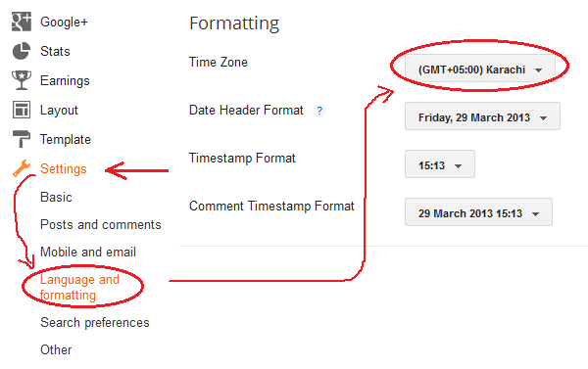588x369 pixels.
Task: Open the Timestamp Format 15:13 dropdown
Action: (x=440, y=165)
